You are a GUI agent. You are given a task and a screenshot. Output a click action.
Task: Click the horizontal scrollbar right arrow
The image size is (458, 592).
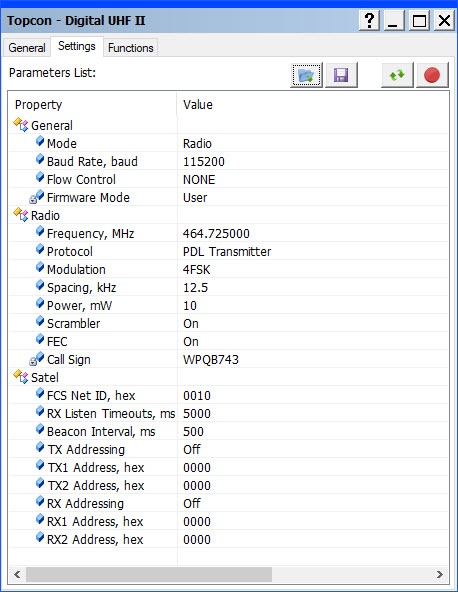click(x=439, y=574)
